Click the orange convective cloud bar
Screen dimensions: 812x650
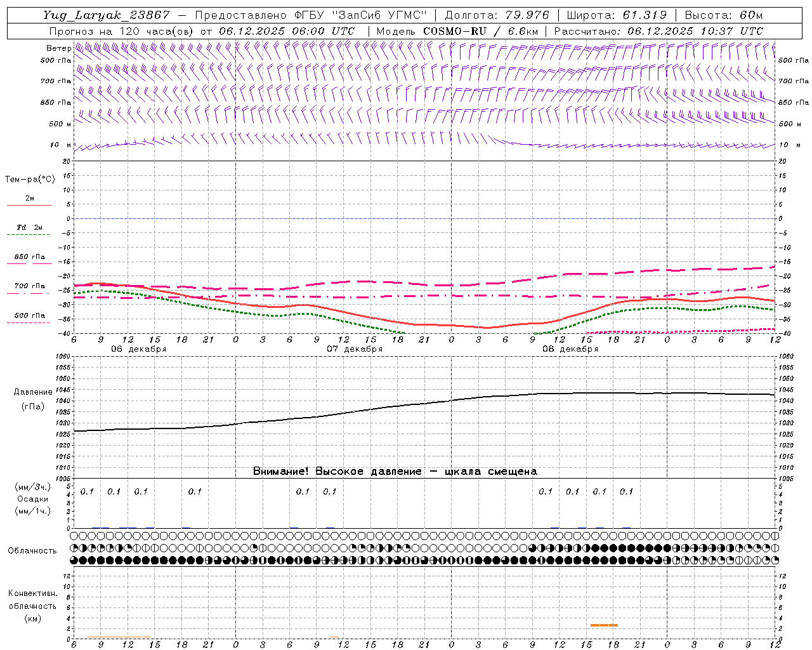603,625
